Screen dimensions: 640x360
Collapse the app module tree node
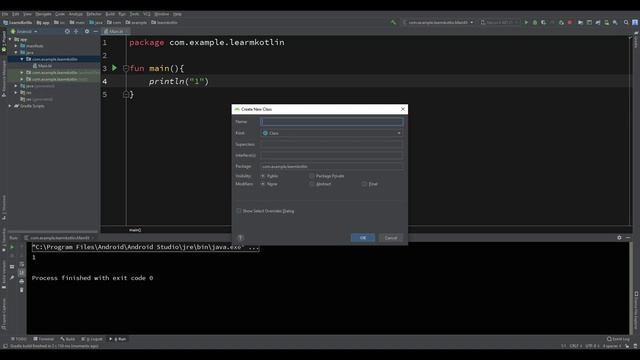pyautogui.click(x=10, y=40)
